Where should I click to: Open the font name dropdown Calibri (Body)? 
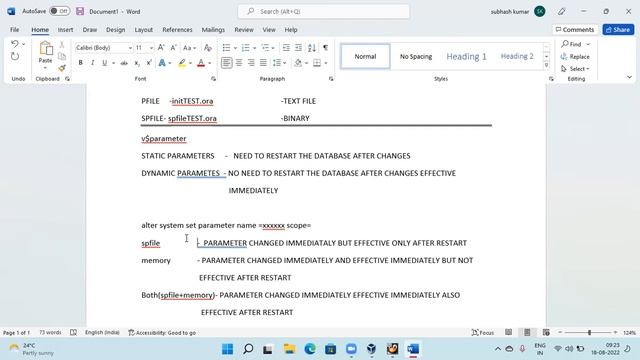tap(130, 48)
